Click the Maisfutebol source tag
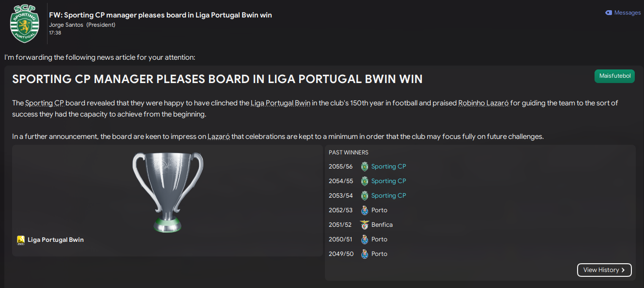Screen dimensions: 644x288 614,76
